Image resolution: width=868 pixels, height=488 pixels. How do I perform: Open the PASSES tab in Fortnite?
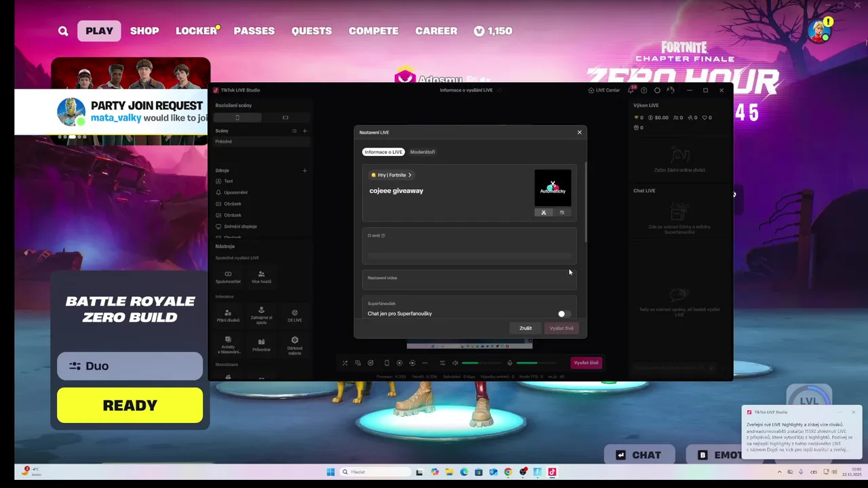pyautogui.click(x=254, y=31)
